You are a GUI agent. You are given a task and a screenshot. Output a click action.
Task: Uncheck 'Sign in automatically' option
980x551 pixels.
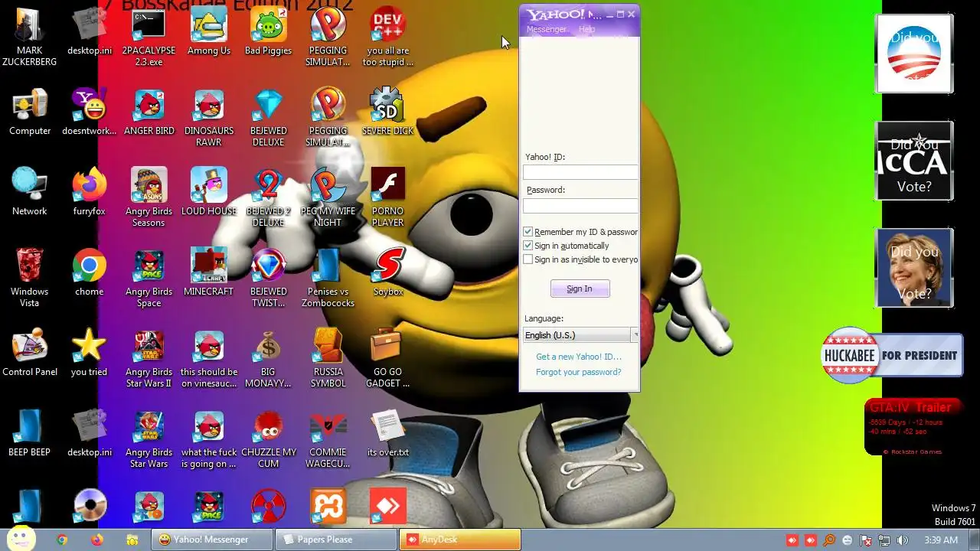(528, 246)
